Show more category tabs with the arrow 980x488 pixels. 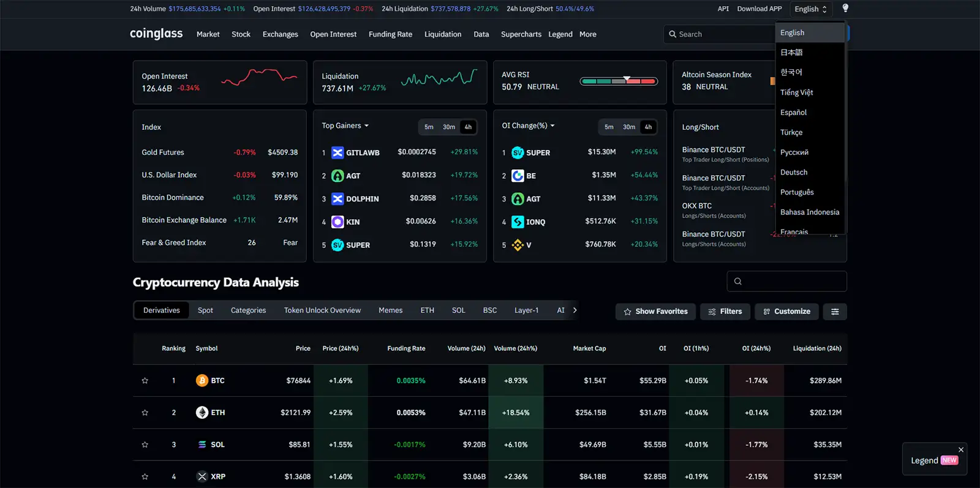click(575, 310)
